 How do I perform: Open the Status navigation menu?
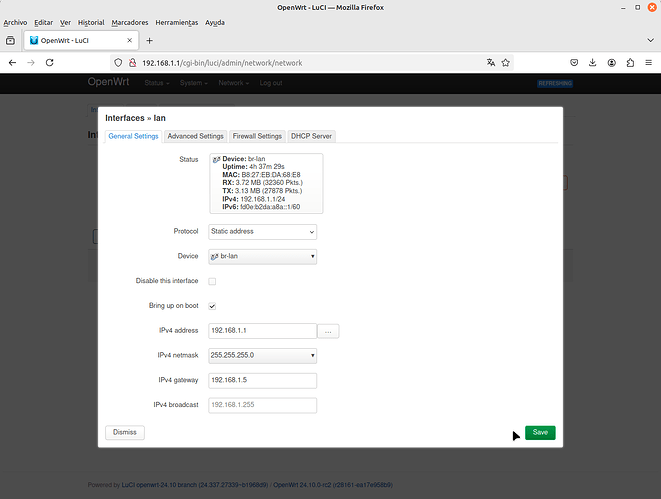pyautogui.click(x=157, y=83)
